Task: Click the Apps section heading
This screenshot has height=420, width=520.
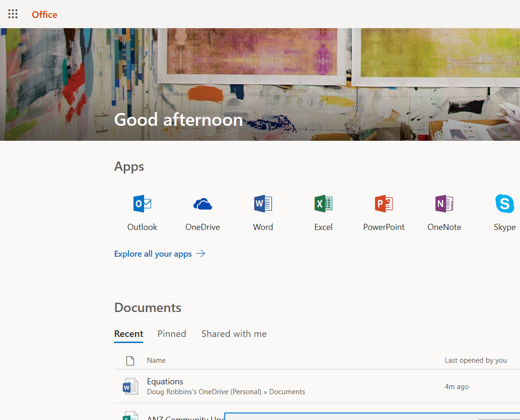Action: tap(129, 167)
